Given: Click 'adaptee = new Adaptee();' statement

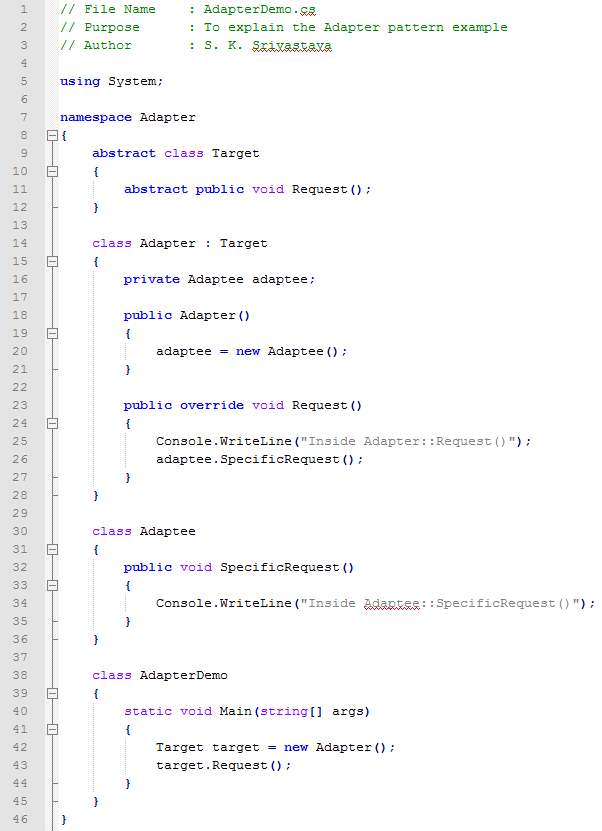Looking at the screenshot, I should (252, 351).
